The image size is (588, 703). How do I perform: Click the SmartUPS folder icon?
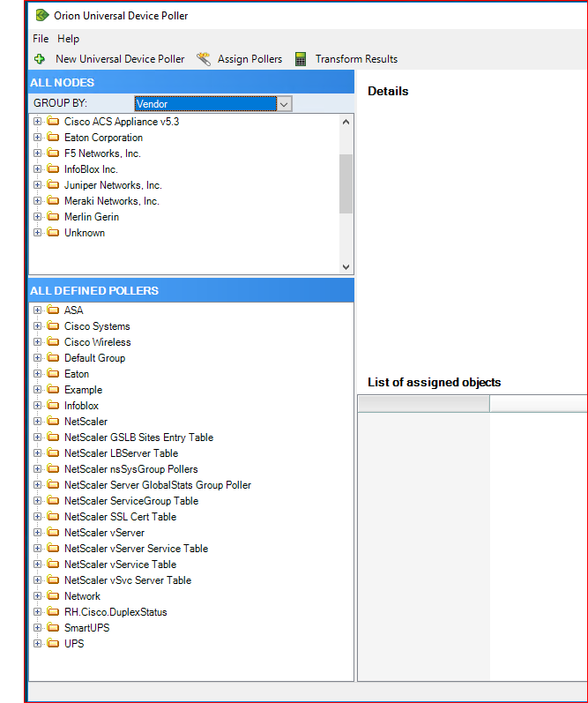(53, 627)
